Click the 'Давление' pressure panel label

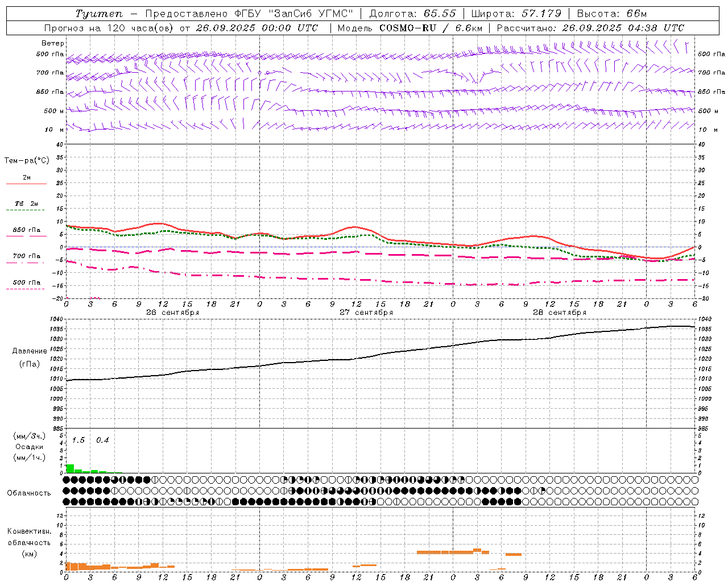[x=30, y=351]
